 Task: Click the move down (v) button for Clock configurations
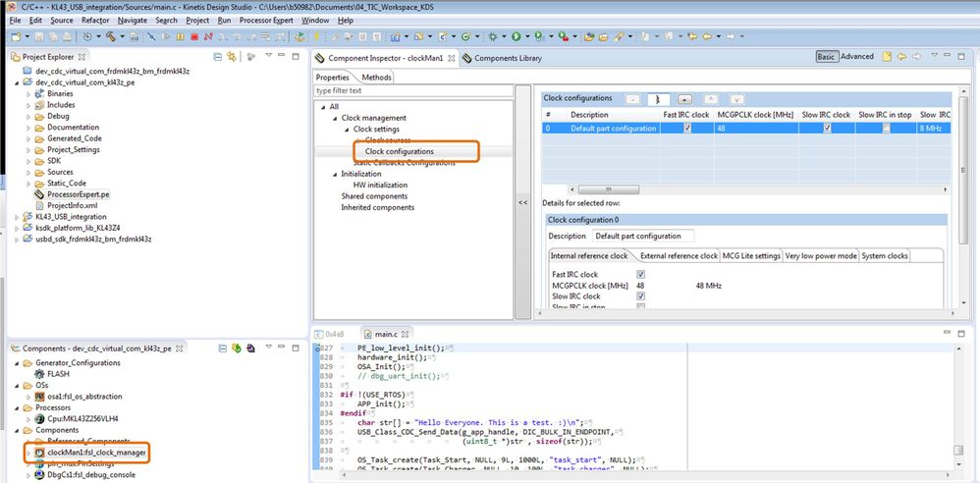point(736,99)
